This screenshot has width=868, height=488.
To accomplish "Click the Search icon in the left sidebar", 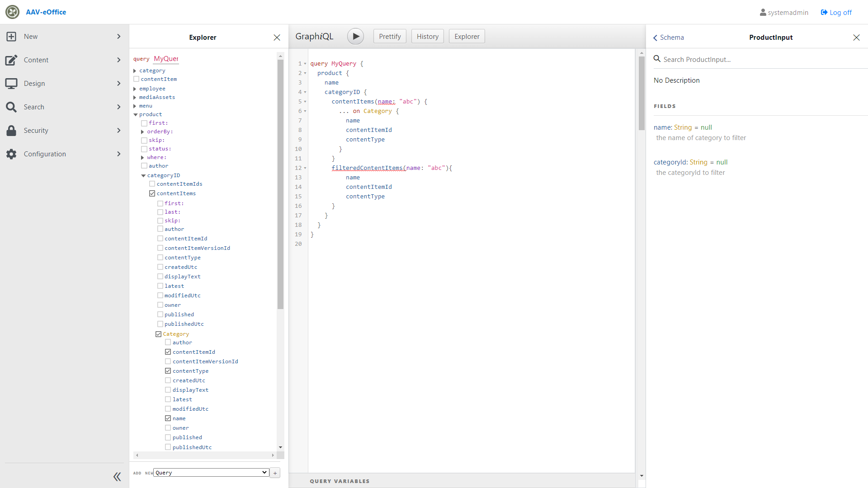I will pyautogui.click(x=11, y=107).
